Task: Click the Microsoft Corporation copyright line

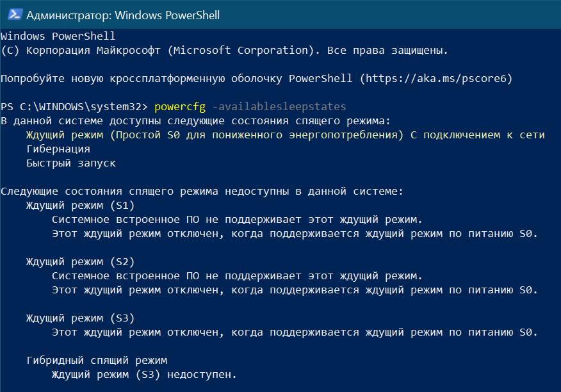Action: coord(224,50)
